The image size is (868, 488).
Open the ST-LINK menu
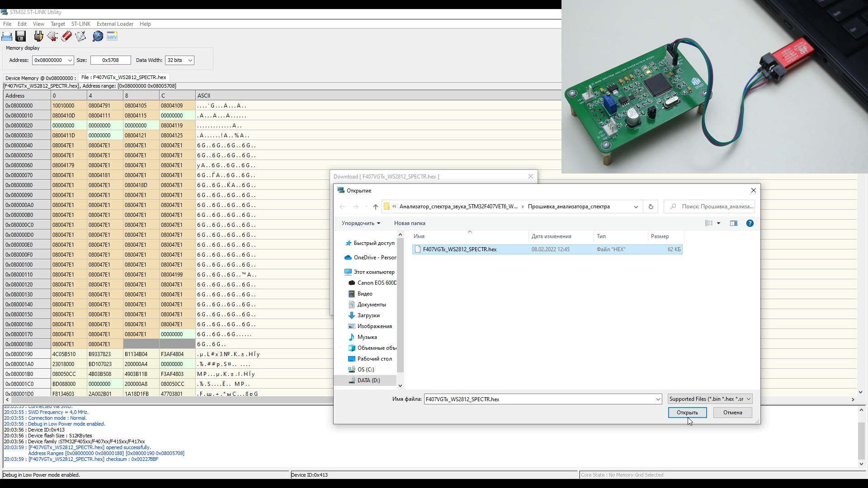80,24
